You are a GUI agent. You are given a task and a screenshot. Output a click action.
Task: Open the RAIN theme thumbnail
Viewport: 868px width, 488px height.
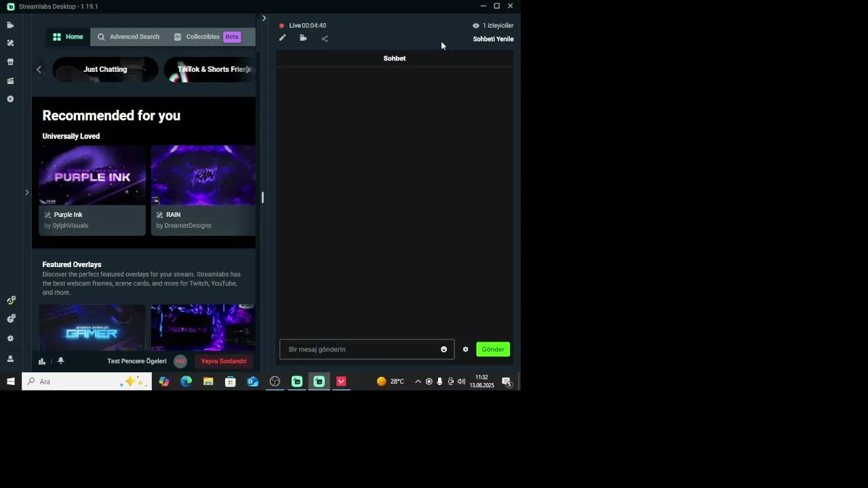[x=203, y=175]
